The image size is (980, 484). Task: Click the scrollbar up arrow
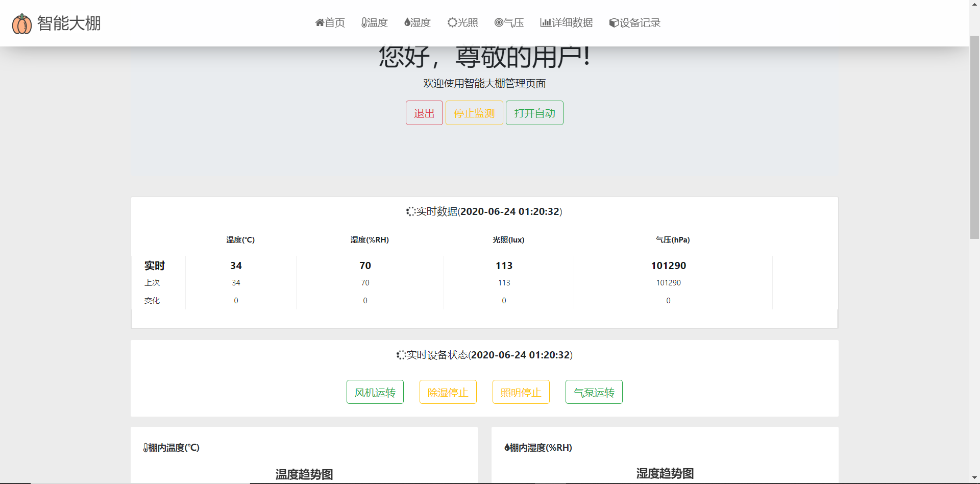tap(975, 5)
